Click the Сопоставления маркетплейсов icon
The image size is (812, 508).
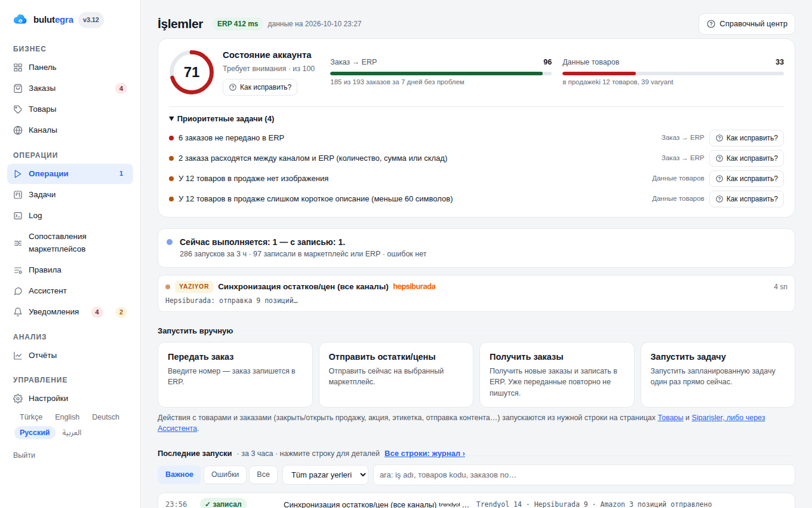coord(18,243)
